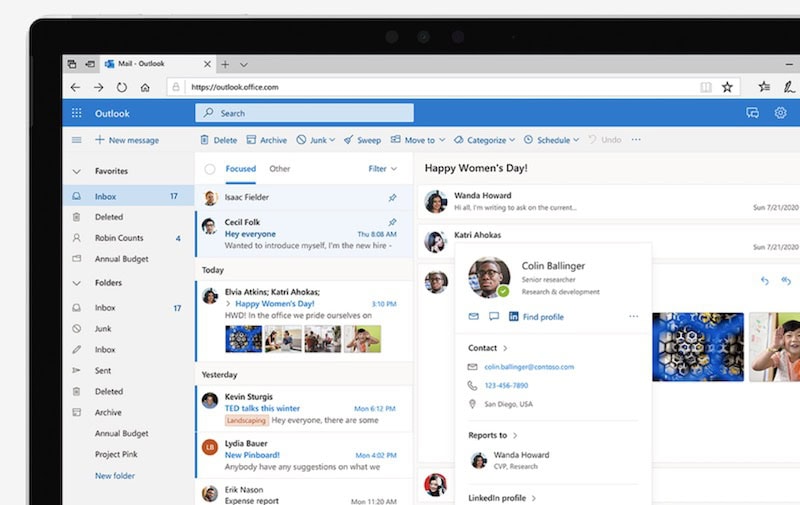Open Categorize dropdown

coord(484,140)
